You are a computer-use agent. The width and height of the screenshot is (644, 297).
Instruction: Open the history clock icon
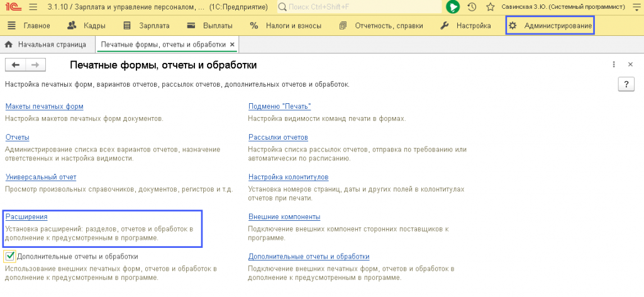[x=472, y=7]
